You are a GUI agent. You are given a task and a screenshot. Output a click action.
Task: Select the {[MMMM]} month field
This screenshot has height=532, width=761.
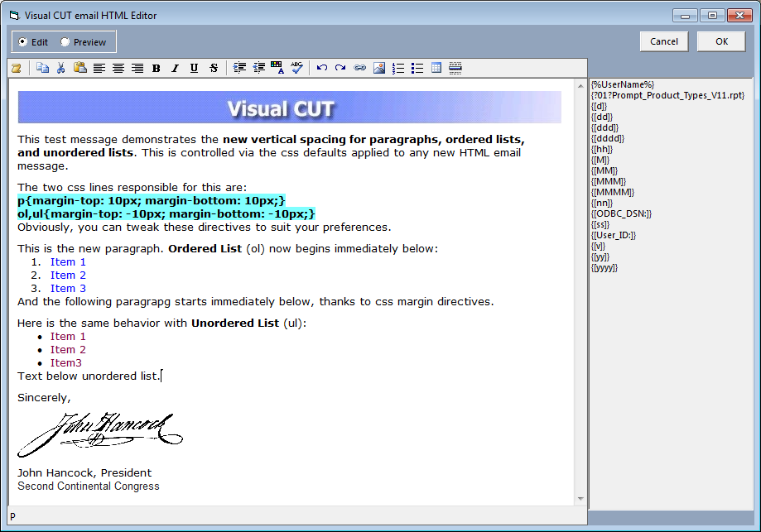[x=613, y=192]
